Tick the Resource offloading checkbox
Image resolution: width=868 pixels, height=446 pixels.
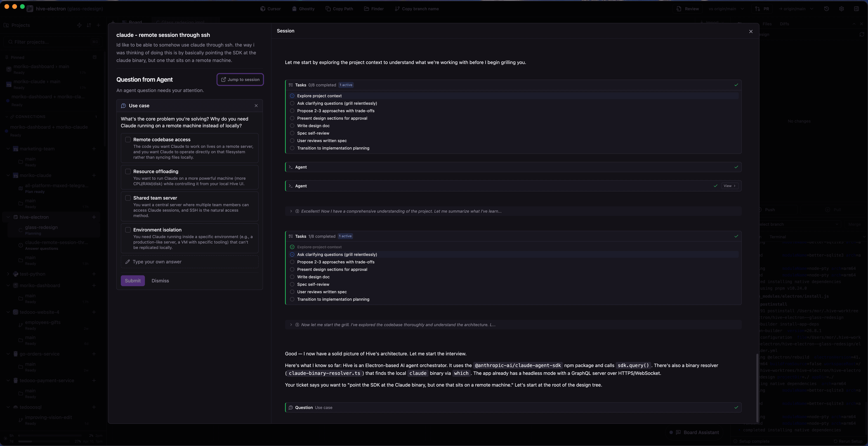(x=128, y=172)
